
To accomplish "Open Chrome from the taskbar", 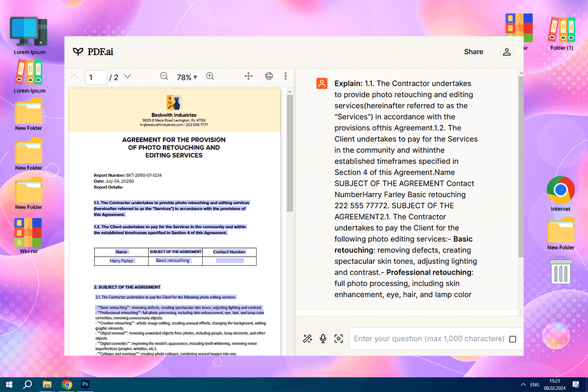I will [67, 385].
